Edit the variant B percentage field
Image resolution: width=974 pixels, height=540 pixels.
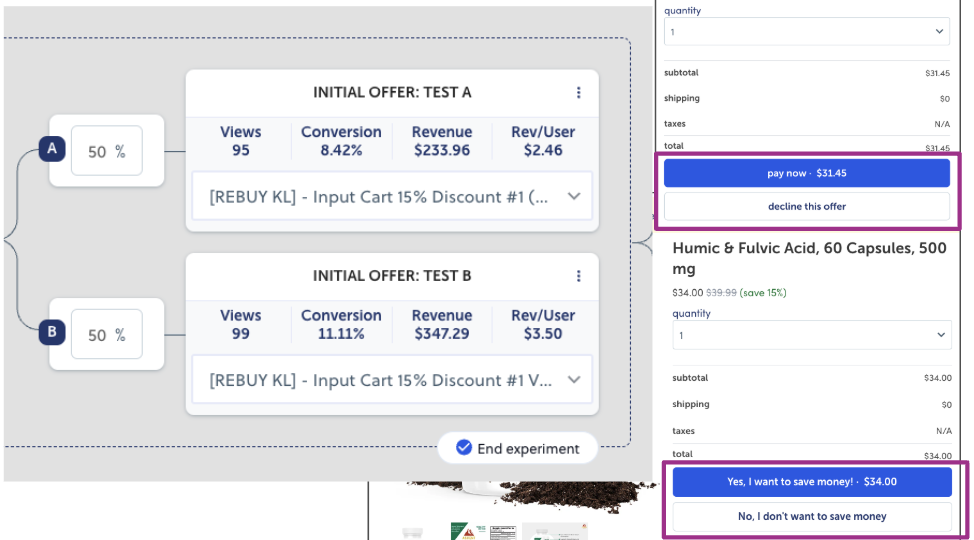point(106,335)
